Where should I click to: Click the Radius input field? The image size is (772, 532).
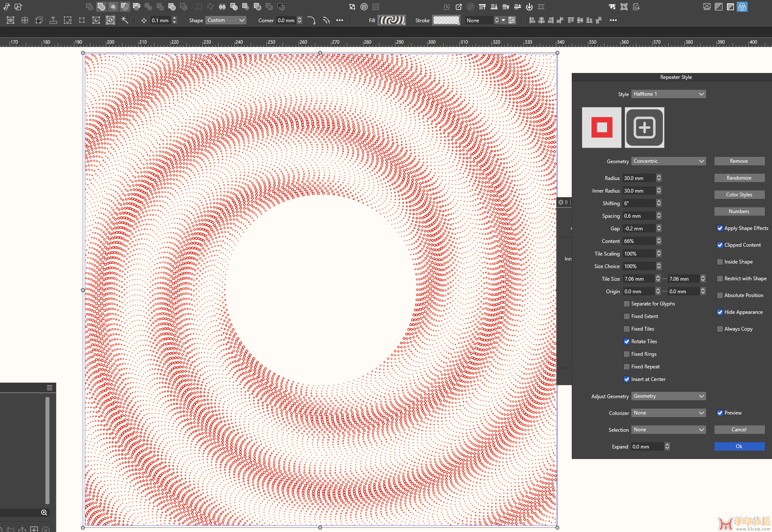[639, 178]
